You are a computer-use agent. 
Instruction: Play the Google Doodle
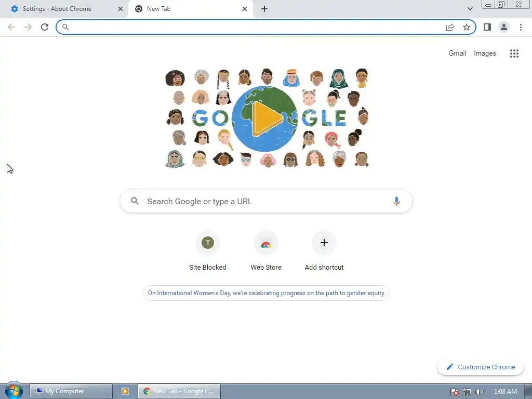pyautogui.click(x=265, y=119)
